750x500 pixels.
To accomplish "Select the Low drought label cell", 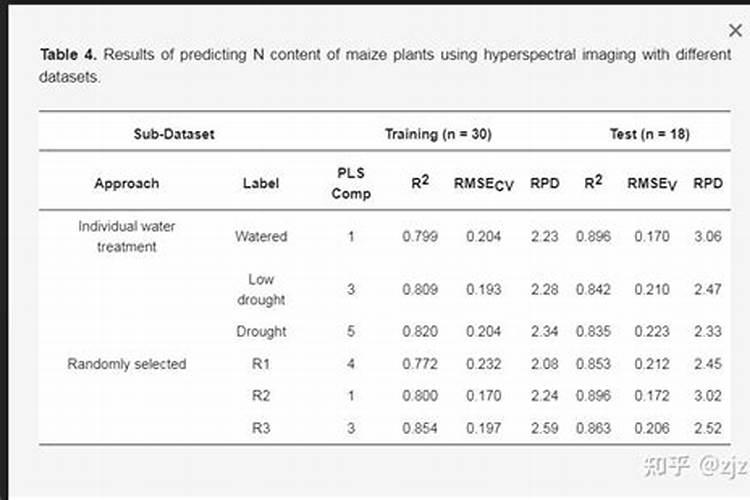I will [261, 289].
